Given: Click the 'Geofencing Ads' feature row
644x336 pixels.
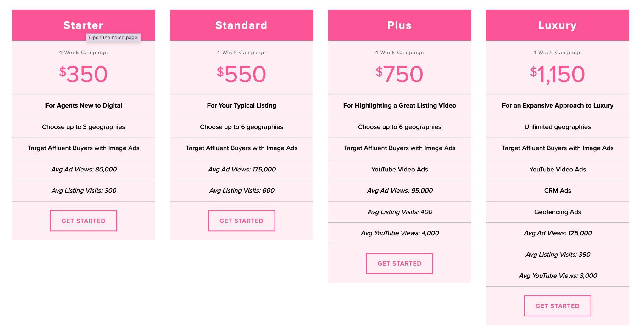Looking at the screenshot, I should click(x=557, y=212).
